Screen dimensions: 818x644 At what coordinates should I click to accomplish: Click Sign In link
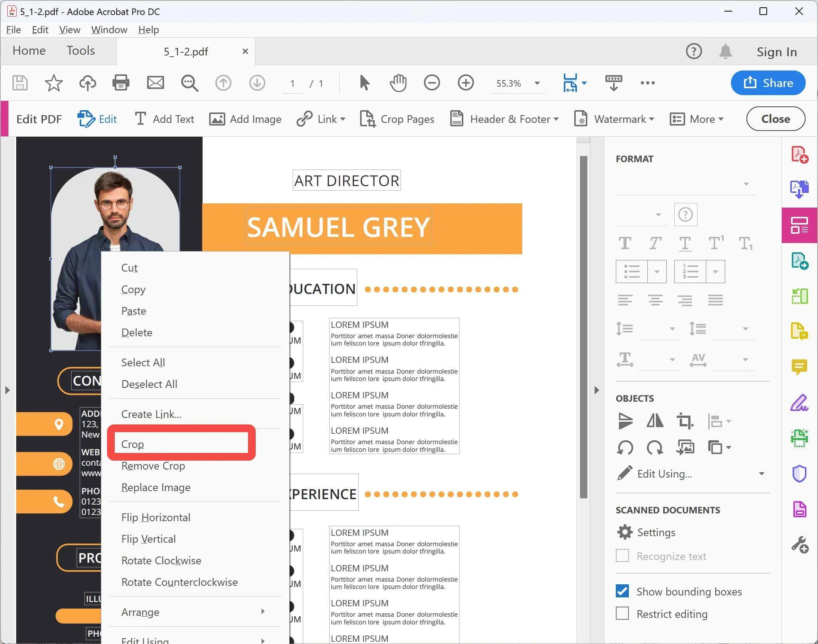tap(776, 52)
